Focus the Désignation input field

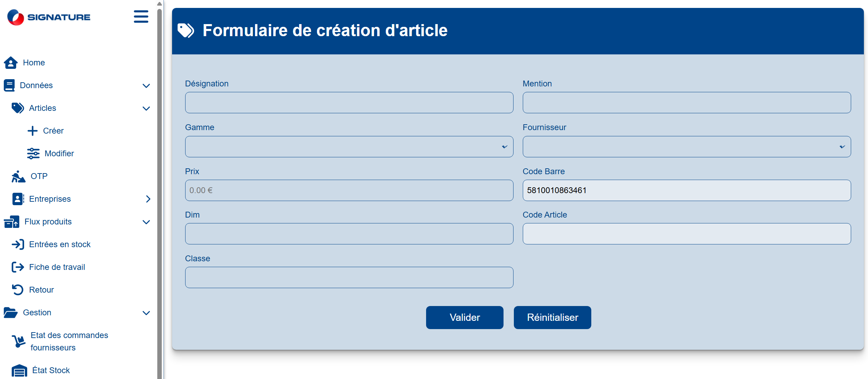coord(349,103)
